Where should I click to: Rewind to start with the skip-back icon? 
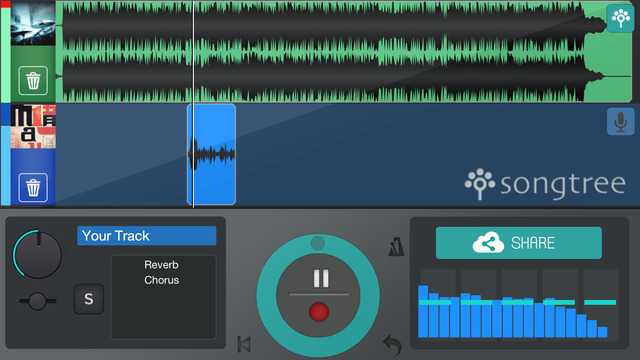click(x=244, y=344)
